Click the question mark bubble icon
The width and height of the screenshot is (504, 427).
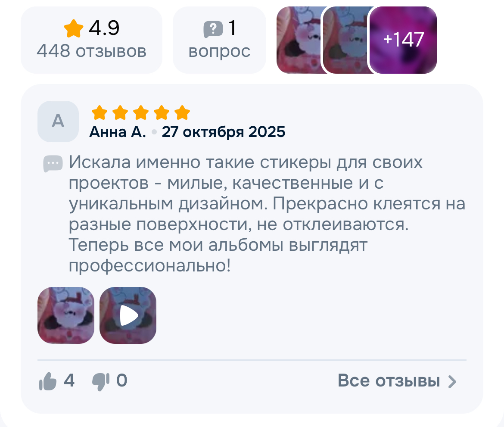click(x=213, y=29)
